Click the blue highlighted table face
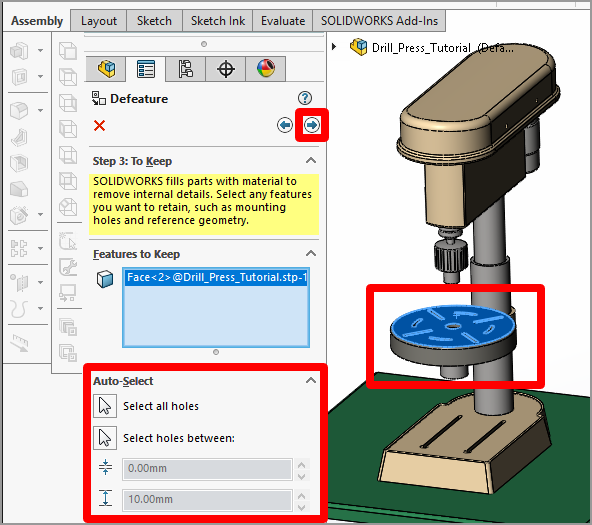Viewport: 592px width, 525px height. (x=453, y=326)
